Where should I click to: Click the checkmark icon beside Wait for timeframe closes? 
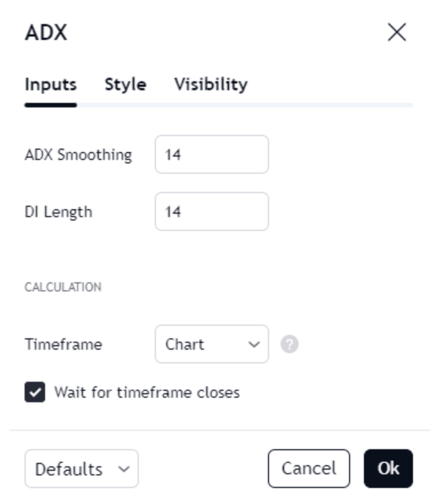point(35,392)
